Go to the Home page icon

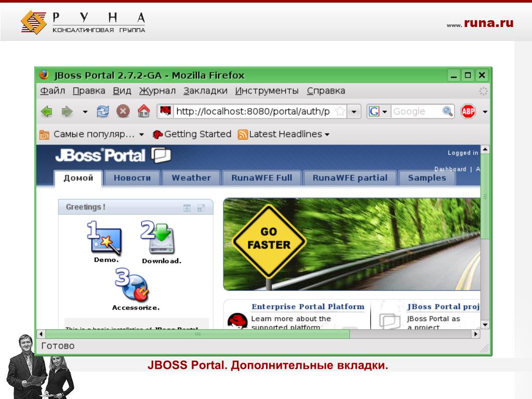pos(143,111)
